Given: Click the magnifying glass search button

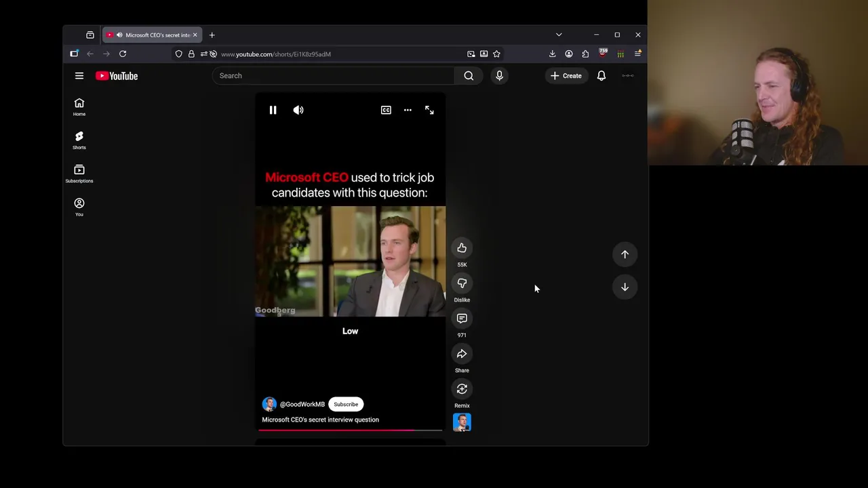Looking at the screenshot, I should click(x=469, y=76).
